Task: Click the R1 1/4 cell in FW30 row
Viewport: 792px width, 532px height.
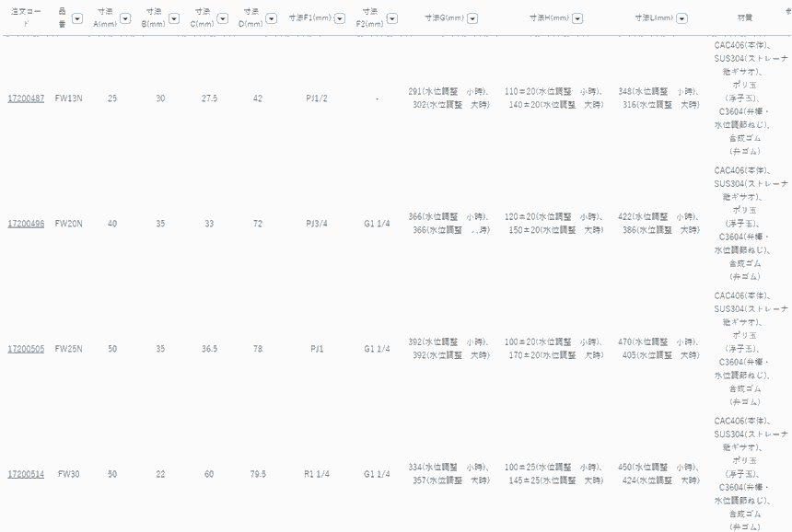Action: coord(317,474)
